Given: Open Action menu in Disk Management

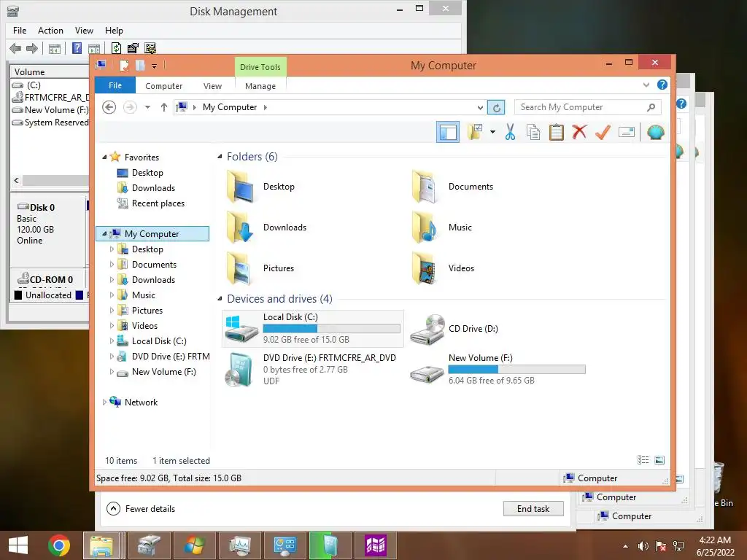Looking at the screenshot, I should 50,31.
